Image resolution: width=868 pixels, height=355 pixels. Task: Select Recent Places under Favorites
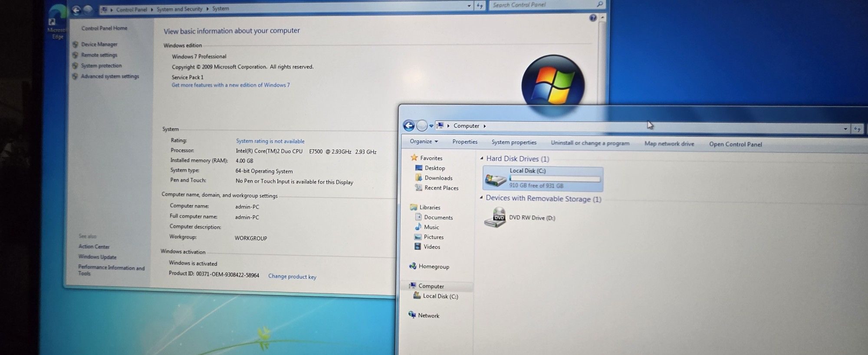[x=441, y=188]
